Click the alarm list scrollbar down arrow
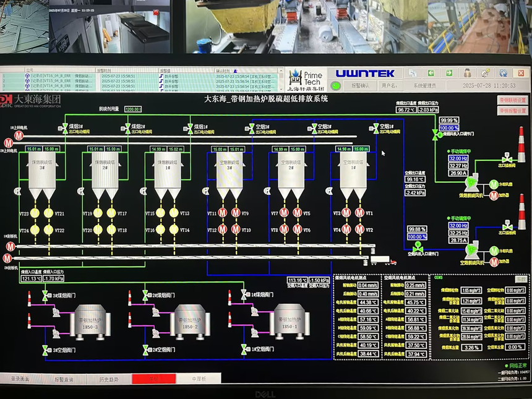 [281, 89]
